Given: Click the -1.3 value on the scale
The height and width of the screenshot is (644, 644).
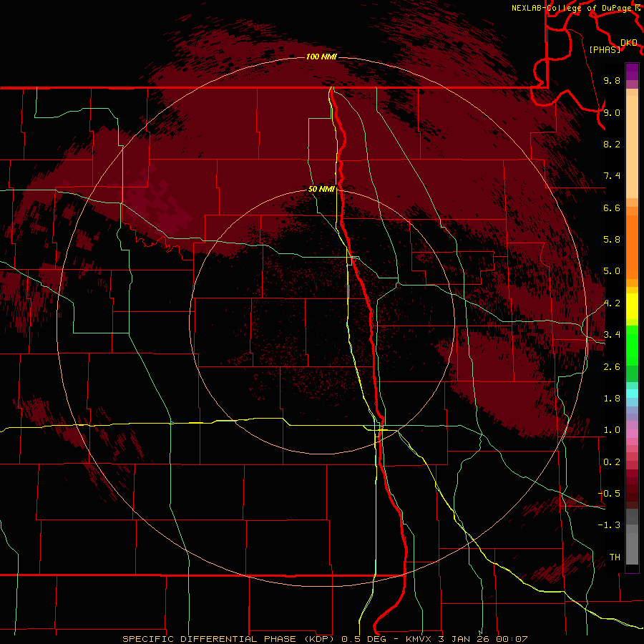Looking at the screenshot, I should tap(609, 525).
